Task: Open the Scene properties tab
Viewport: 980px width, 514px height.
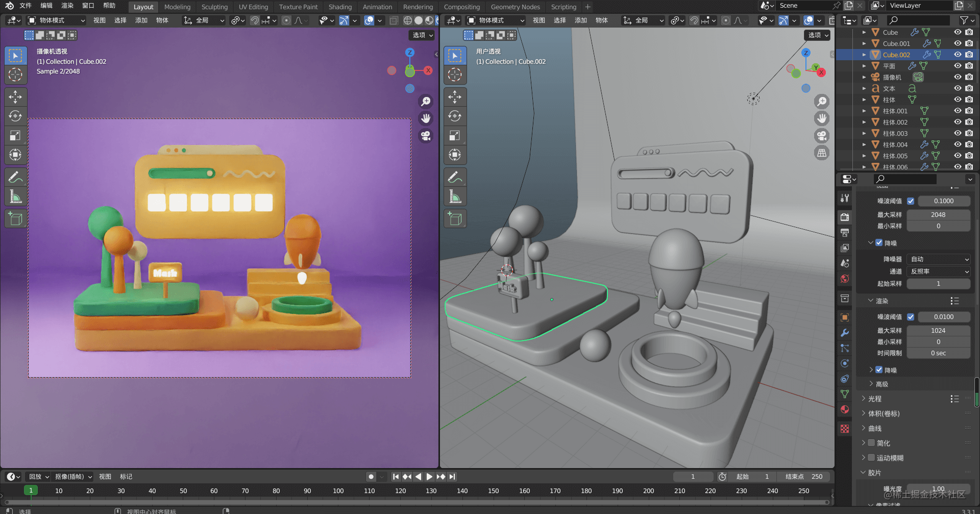Action: coord(845,263)
